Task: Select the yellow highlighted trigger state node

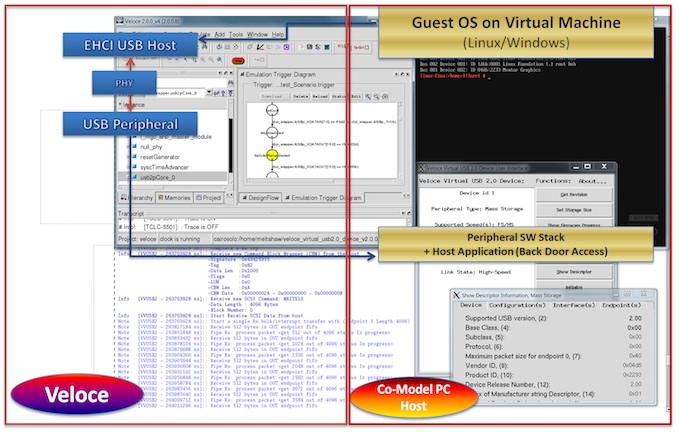Action: click(x=272, y=155)
